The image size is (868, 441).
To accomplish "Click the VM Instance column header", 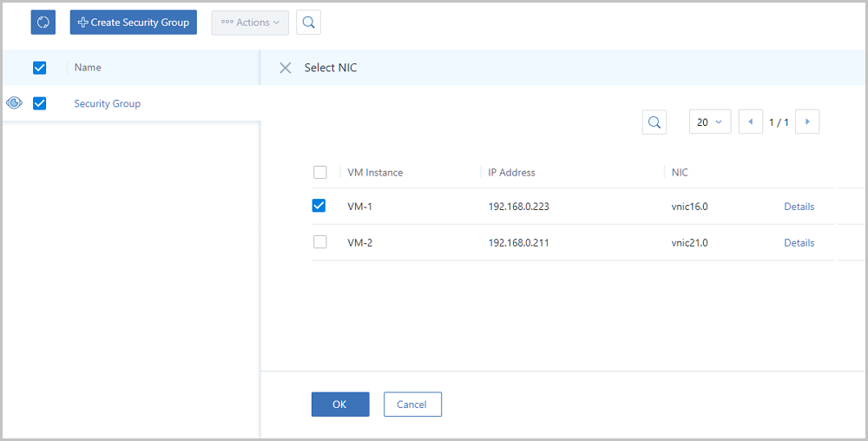I will coord(375,173).
